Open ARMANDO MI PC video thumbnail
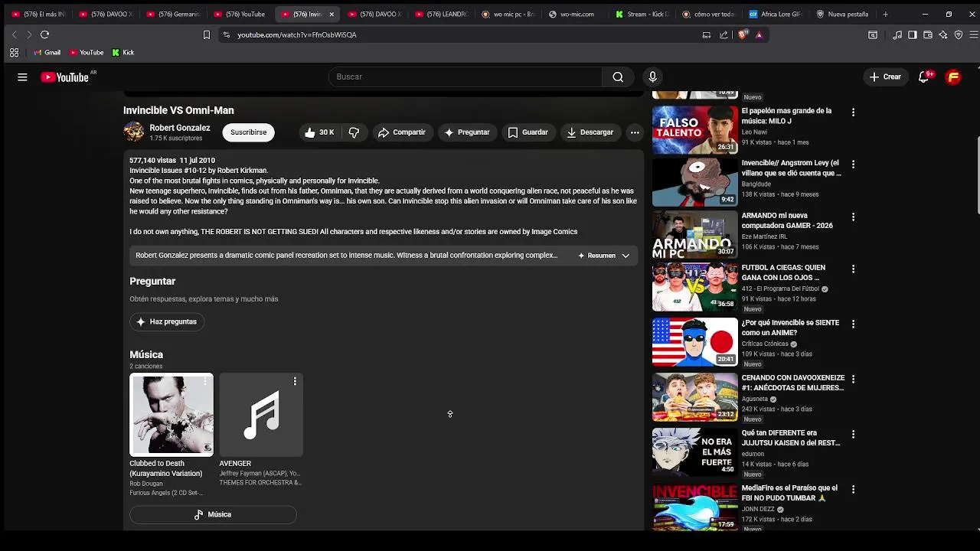The width and height of the screenshot is (980, 551). pos(695,234)
